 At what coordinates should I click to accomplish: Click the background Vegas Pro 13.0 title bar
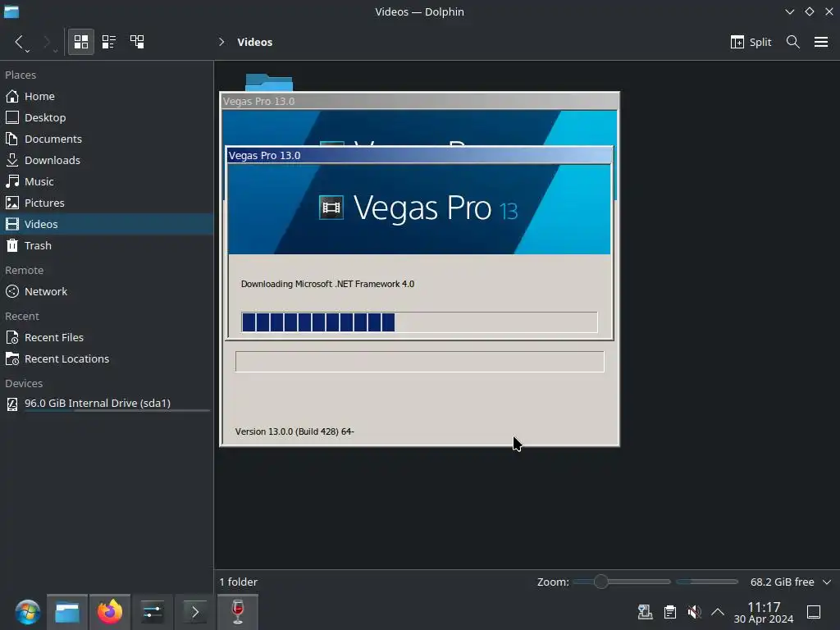click(x=419, y=101)
